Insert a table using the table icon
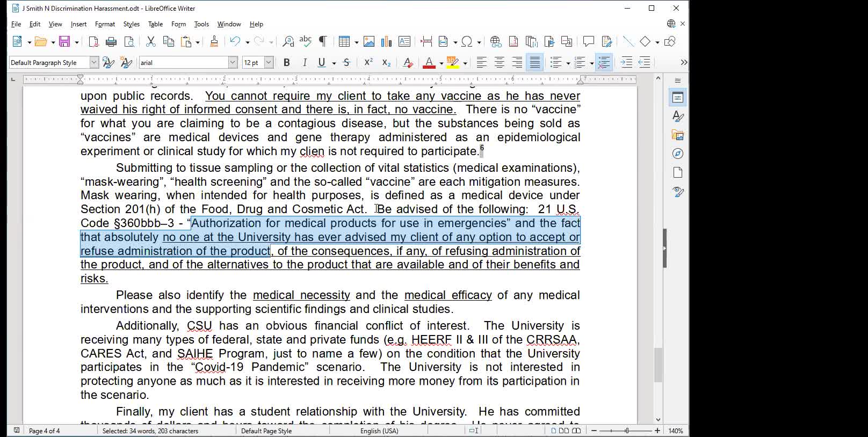 pyautogui.click(x=344, y=42)
